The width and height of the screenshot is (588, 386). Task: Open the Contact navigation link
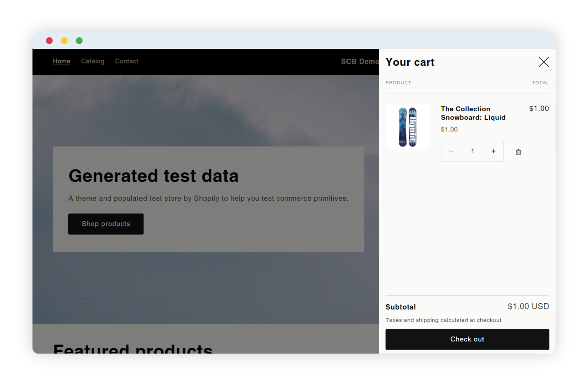[127, 61]
